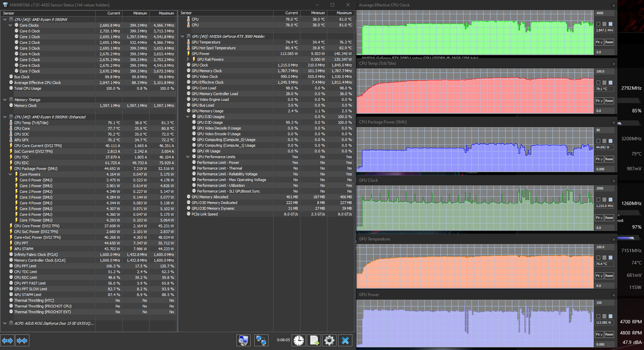This screenshot has height=350, width=644.
Task: Collapse the Core Powers tree node
Action: [10, 174]
